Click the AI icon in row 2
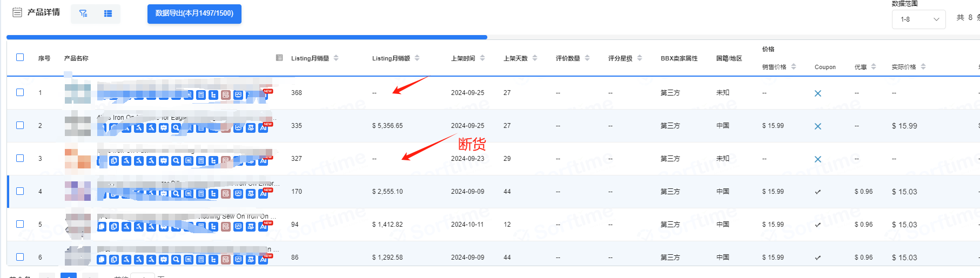The height and width of the screenshot is (278, 980). (263, 128)
